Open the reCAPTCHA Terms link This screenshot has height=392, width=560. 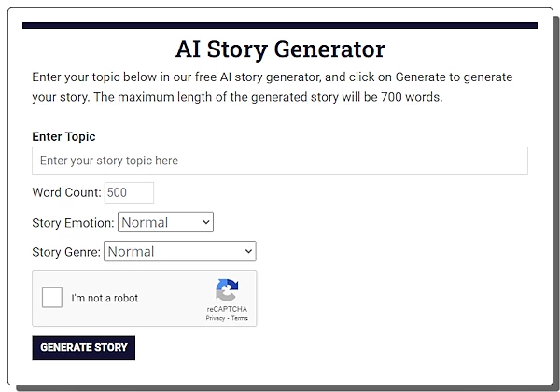(240, 319)
